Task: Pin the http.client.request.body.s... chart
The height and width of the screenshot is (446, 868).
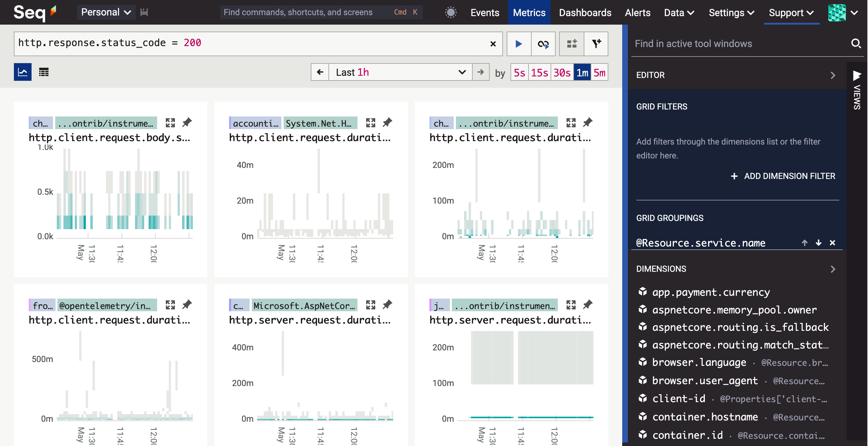Action: click(187, 123)
